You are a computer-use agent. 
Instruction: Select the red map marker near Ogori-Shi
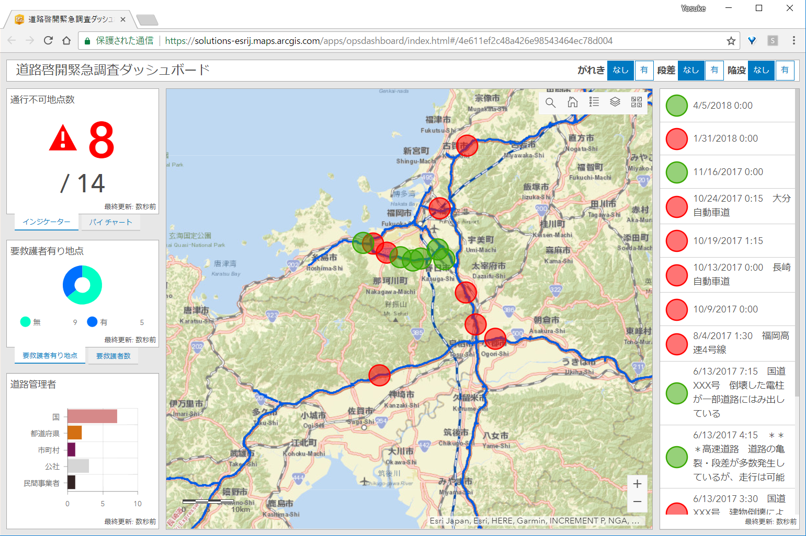pos(495,338)
